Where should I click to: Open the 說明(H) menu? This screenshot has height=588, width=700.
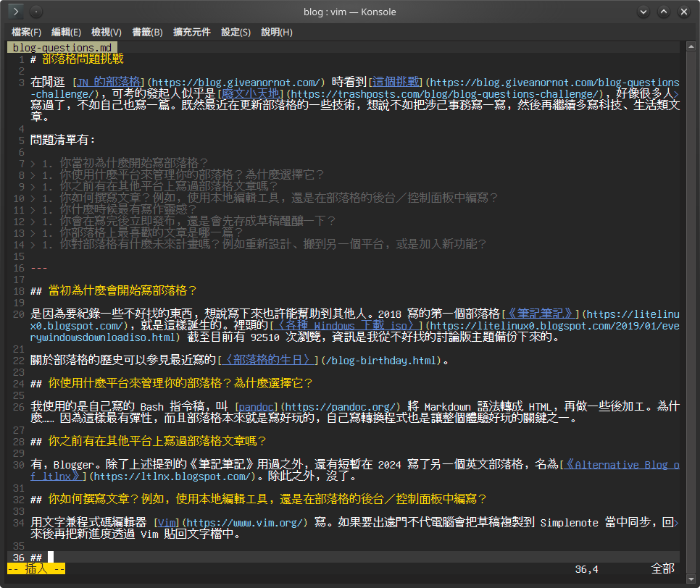[277, 32]
